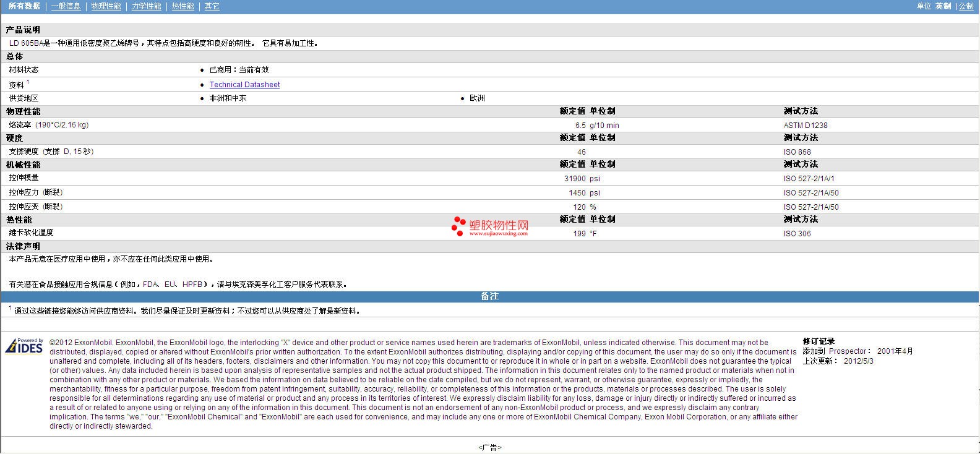Click the LD 605BA product description text
980x454 pixels.
[x=164, y=43]
